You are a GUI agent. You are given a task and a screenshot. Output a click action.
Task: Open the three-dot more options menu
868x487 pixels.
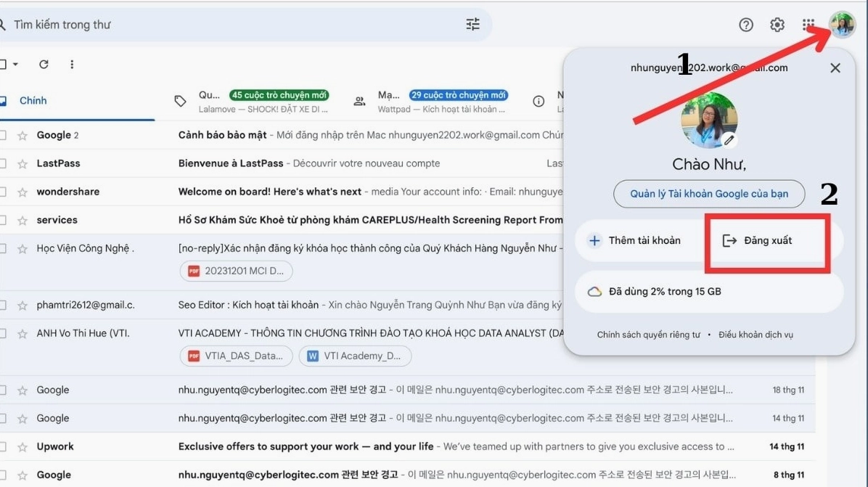click(x=72, y=65)
